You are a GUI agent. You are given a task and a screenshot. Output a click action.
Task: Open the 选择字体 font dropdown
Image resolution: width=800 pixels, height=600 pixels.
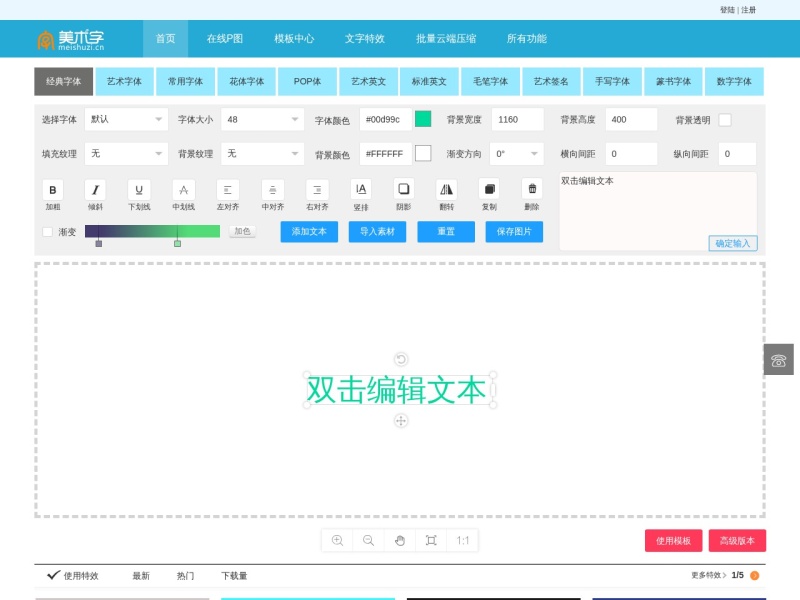(x=126, y=119)
